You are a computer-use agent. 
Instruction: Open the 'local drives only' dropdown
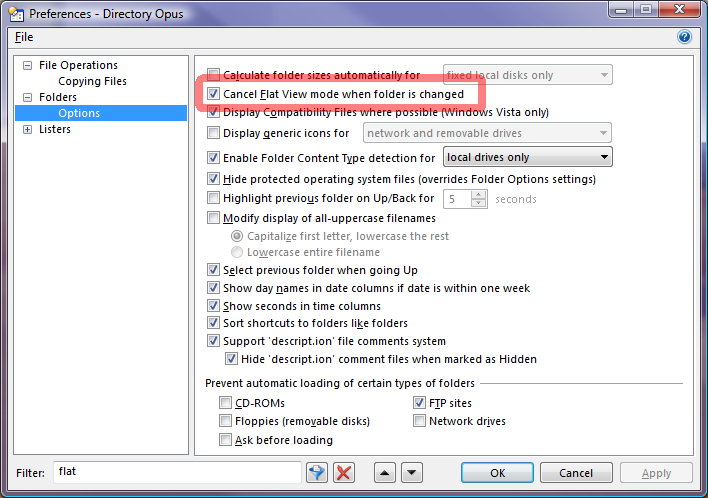[x=527, y=157]
